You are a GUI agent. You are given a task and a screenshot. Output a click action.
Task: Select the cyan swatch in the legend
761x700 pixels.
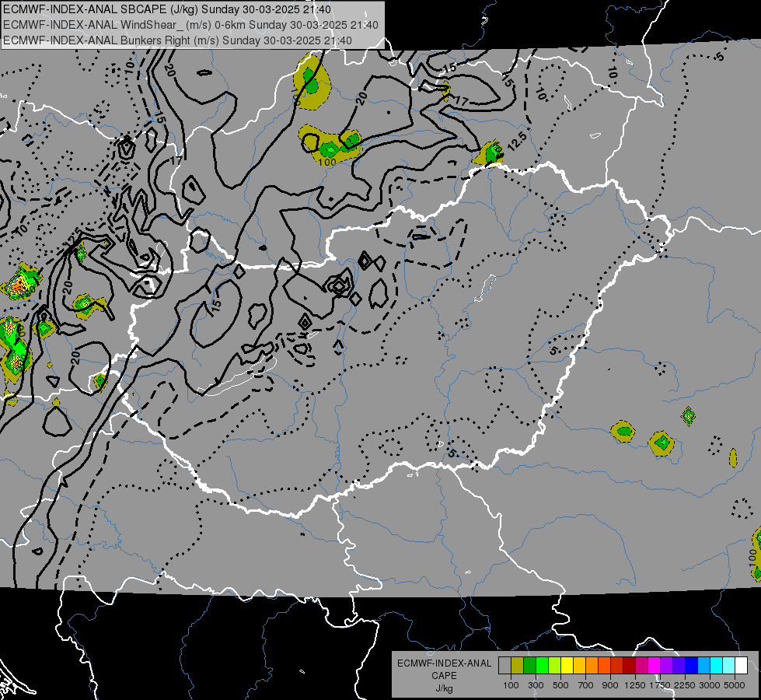(717, 666)
